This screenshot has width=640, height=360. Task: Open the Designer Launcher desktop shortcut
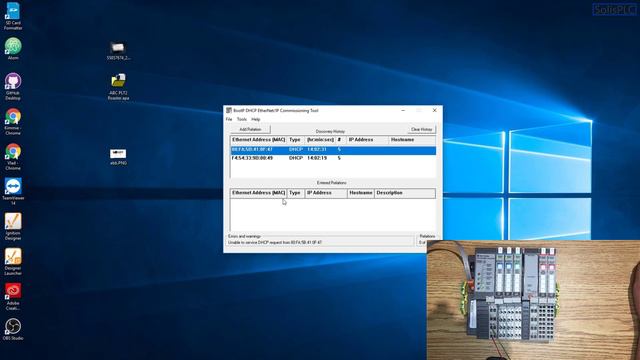coord(13,262)
